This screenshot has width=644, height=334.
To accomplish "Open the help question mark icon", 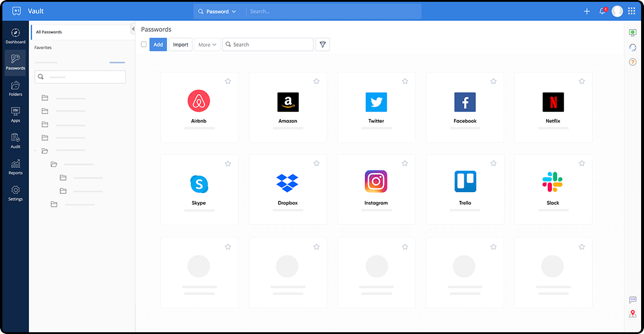I will (632, 62).
